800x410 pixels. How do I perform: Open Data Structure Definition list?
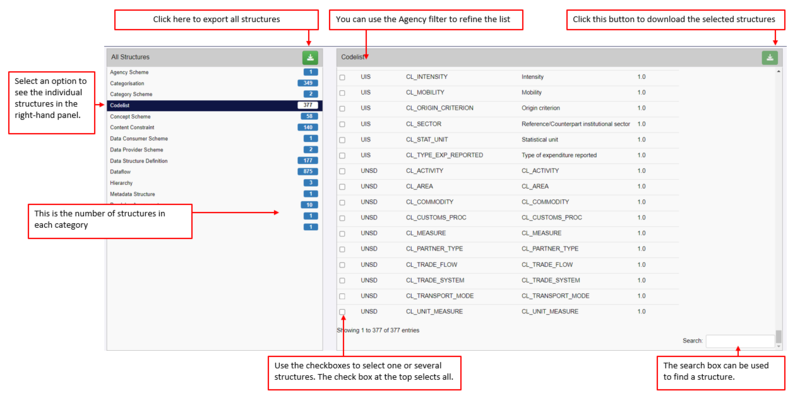click(x=214, y=161)
